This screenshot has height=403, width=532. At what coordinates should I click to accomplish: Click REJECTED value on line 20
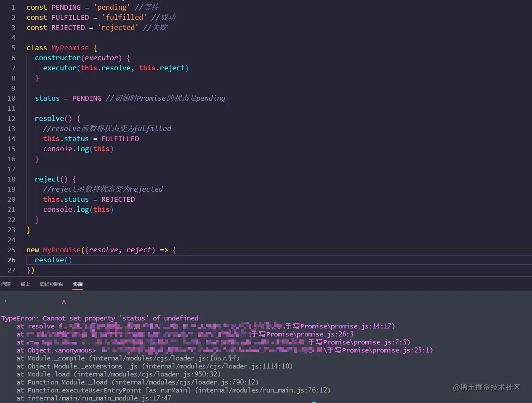118,199
